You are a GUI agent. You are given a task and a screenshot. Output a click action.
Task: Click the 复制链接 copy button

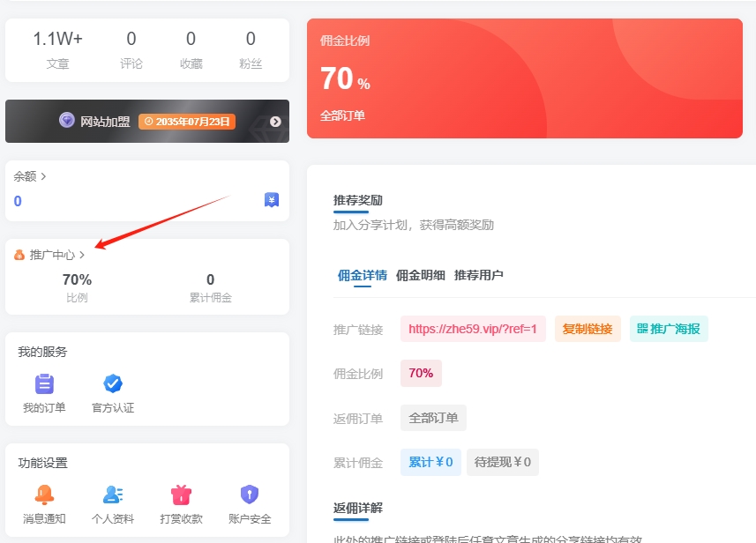tap(588, 329)
